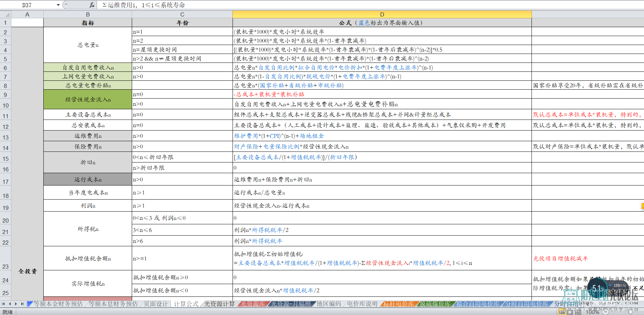Image resolution: width=644 pixels, height=315 pixels.
Task: Select the 所得税n cell
Action: point(88,229)
